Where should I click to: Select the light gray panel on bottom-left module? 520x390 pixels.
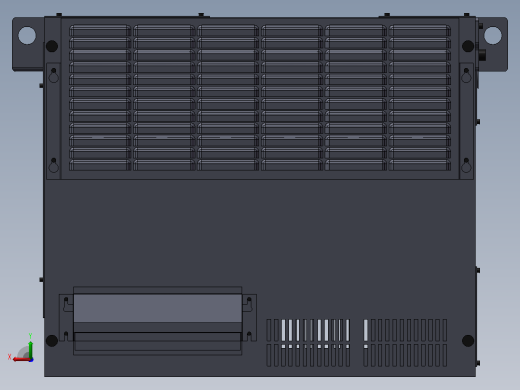[157, 308]
